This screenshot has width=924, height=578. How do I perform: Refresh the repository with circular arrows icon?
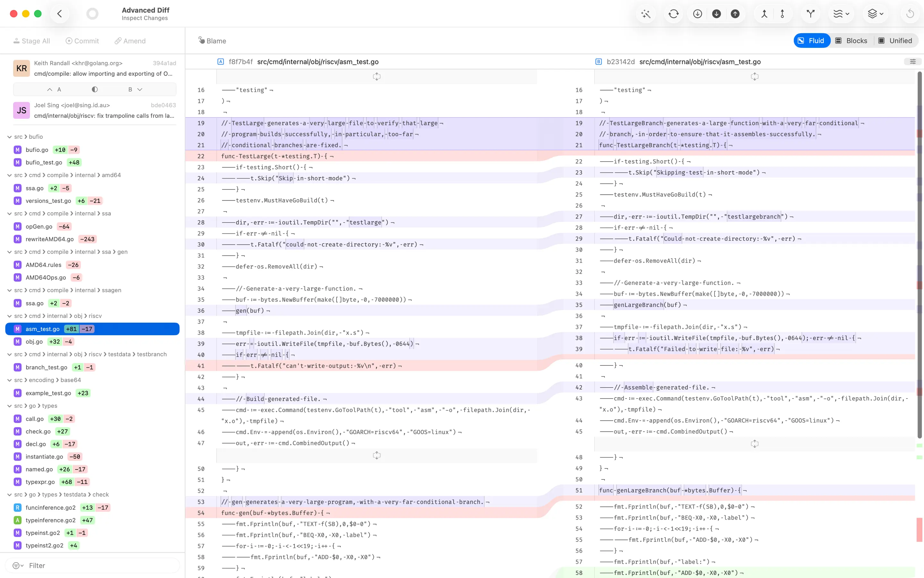click(x=673, y=14)
